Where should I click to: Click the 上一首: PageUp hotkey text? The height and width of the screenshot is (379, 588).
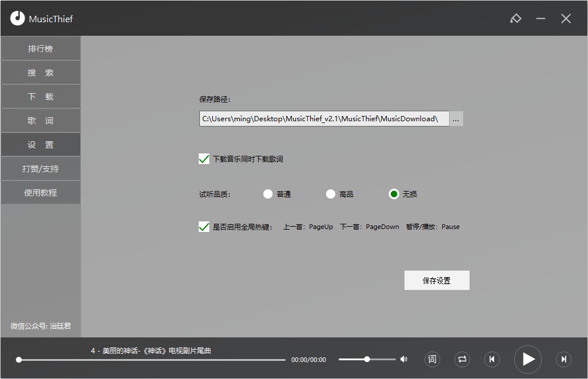click(308, 227)
